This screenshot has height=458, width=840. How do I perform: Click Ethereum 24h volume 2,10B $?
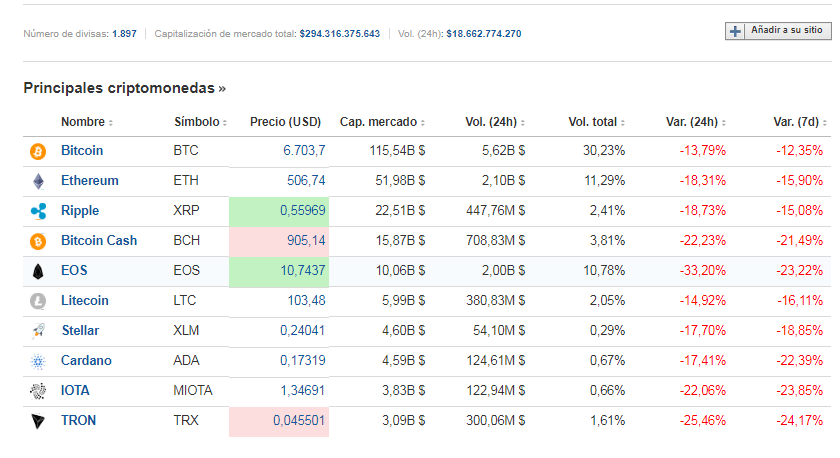[x=503, y=181]
